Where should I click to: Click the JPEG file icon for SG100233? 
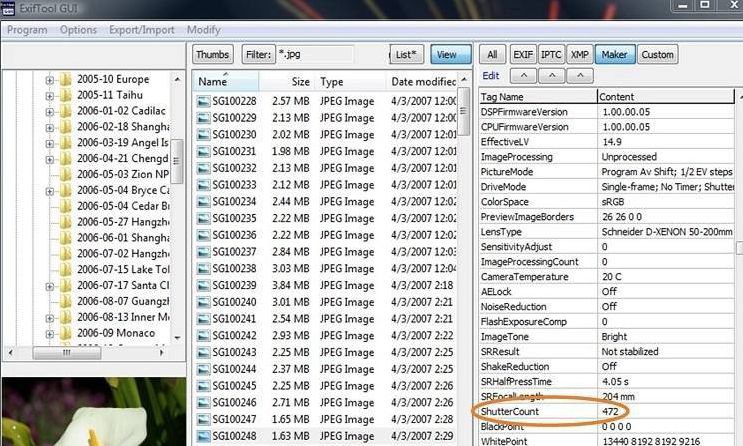click(x=203, y=185)
